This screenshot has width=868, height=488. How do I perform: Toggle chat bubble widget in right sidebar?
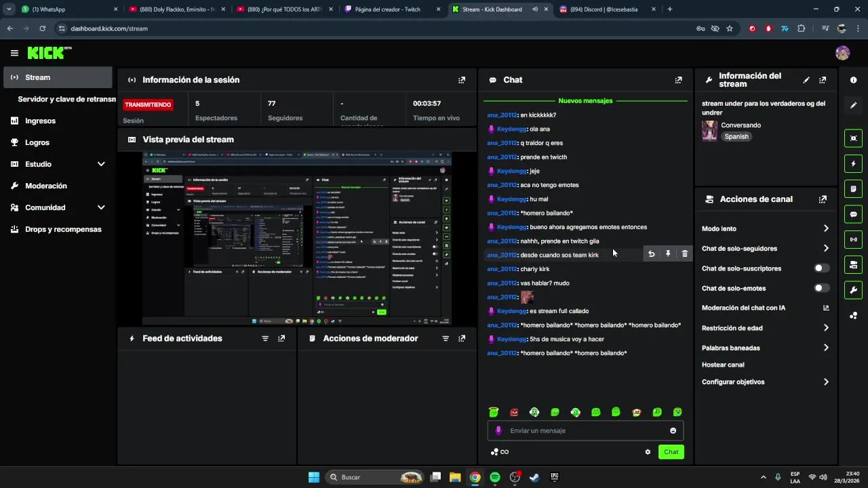853,214
